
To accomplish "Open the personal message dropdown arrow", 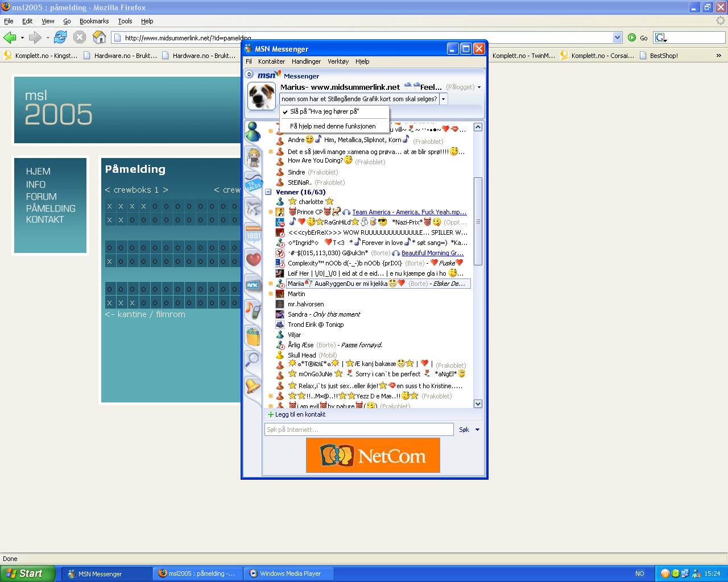I will tap(444, 99).
